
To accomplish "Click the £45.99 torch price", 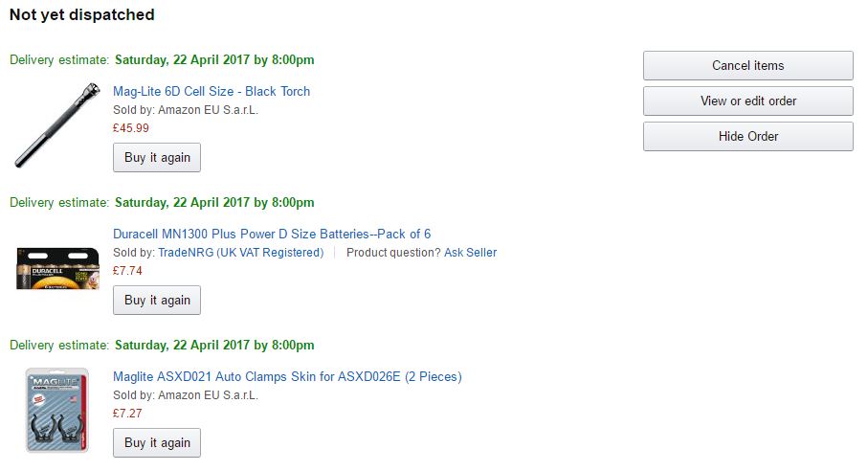I will click(131, 128).
